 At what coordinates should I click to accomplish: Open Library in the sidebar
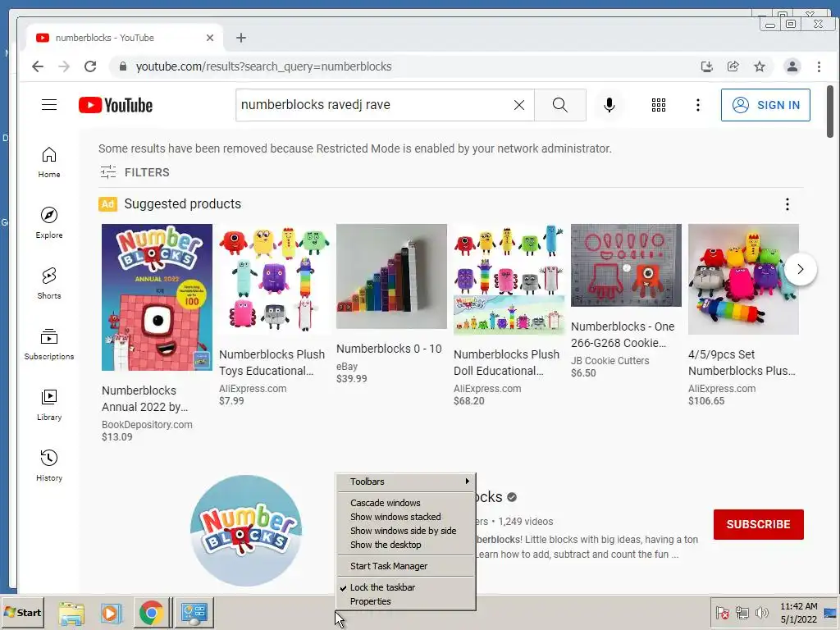coord(49,404)
